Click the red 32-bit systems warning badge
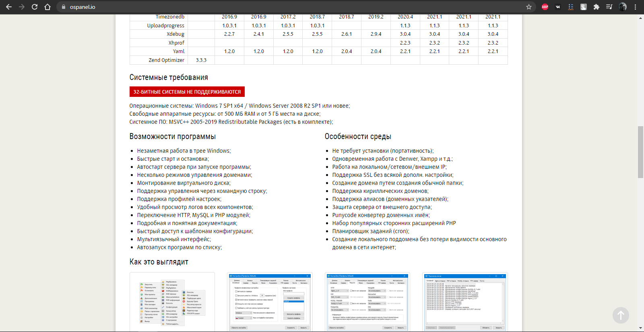This screenshot has width=644, height=332. (x=187, y=92)
